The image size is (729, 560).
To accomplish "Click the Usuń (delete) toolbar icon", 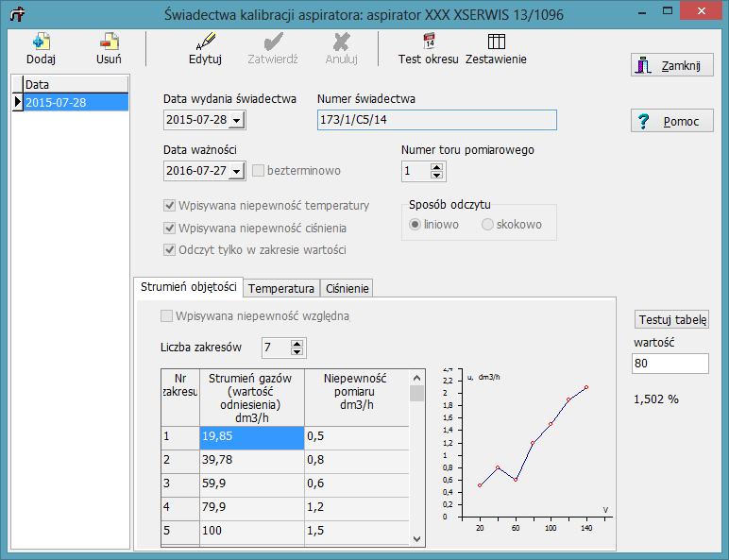I will pos(110,42).
